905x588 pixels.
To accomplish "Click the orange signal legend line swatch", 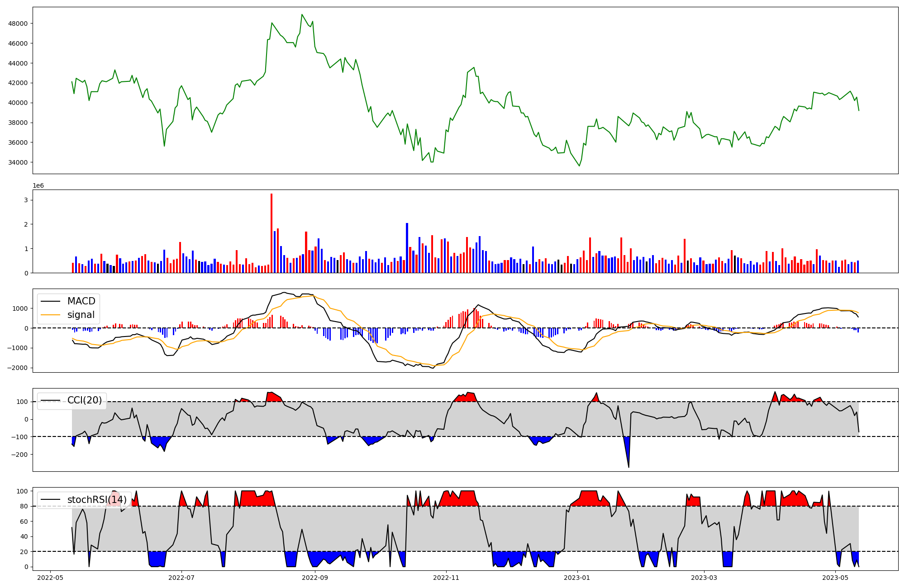I will pyautogui.click(x=51, y=315).
